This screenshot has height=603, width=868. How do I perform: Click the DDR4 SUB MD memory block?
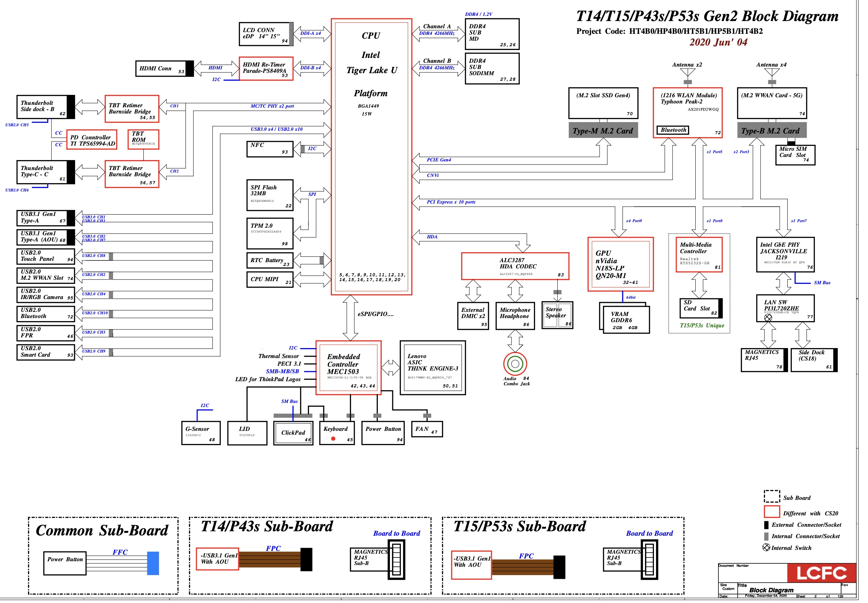tap(492, 34)
